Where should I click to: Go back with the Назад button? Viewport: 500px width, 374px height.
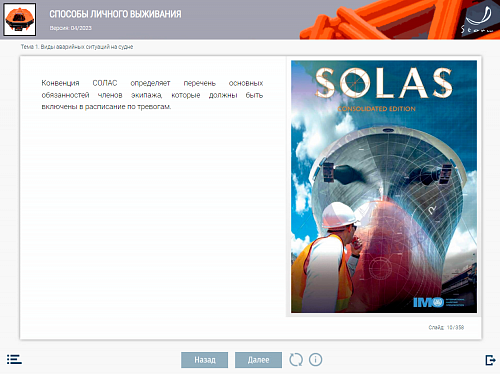pos(204,360)
